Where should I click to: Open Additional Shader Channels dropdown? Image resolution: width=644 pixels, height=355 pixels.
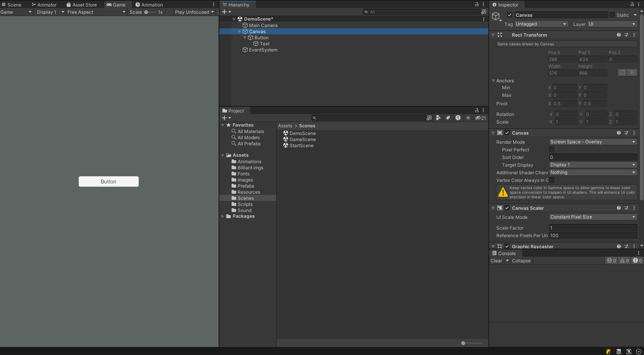pos(593,172)
